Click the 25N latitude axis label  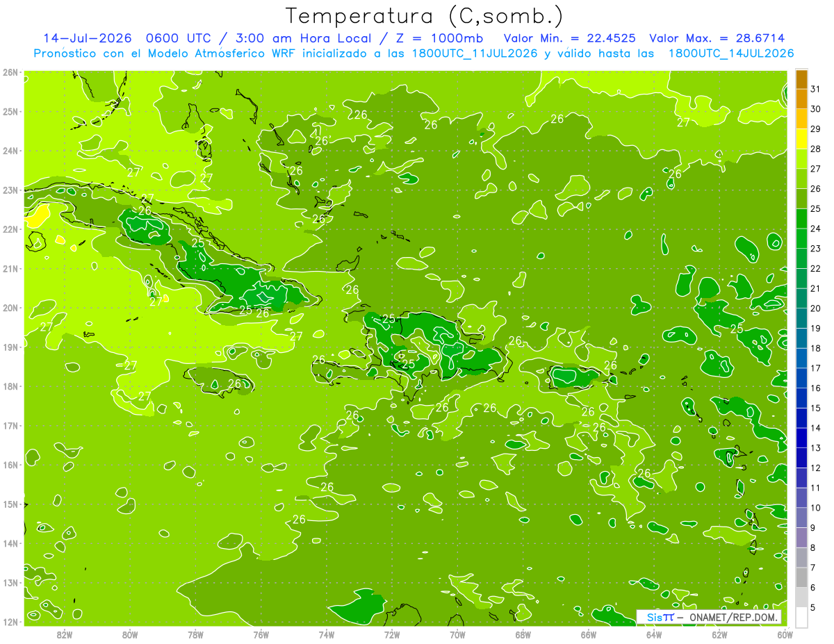point(10,112)
